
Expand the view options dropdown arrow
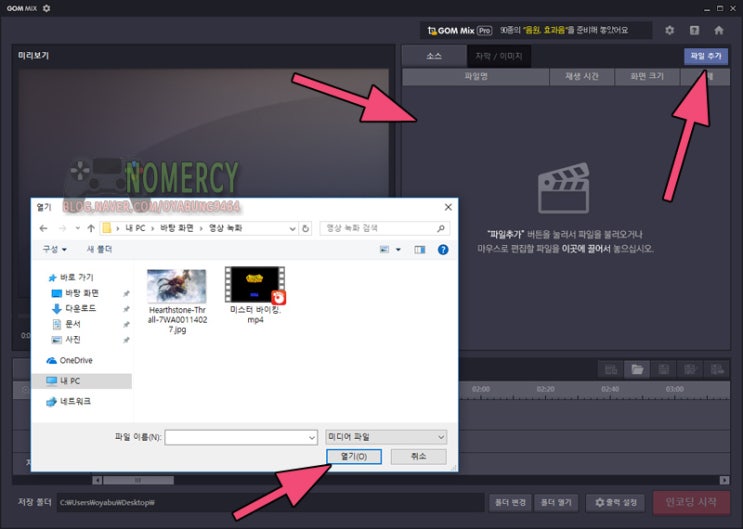click(398, 249)
